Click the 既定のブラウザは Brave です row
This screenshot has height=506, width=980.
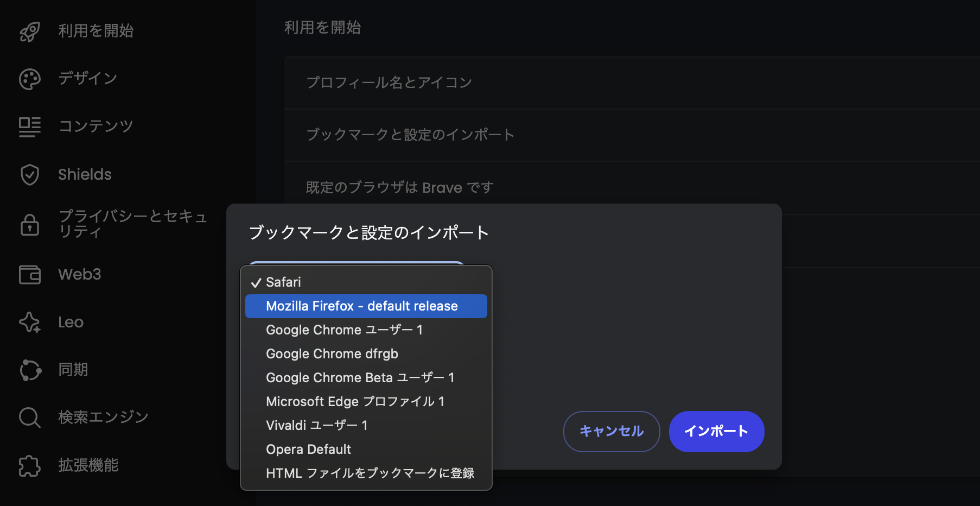point(632,188)
